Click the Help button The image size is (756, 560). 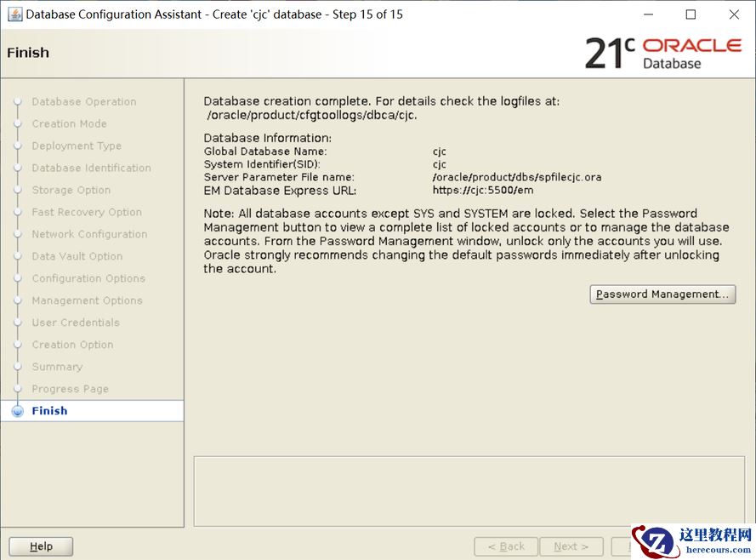tap(41, 546)
